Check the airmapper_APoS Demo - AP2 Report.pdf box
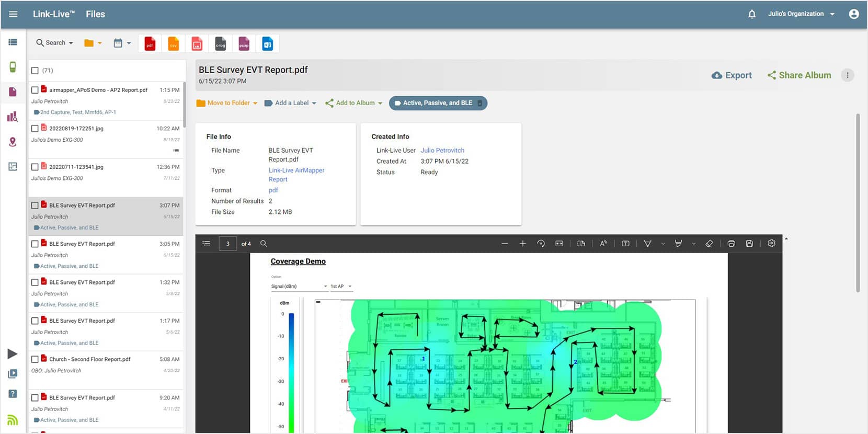868x434 pixels. 35,90
